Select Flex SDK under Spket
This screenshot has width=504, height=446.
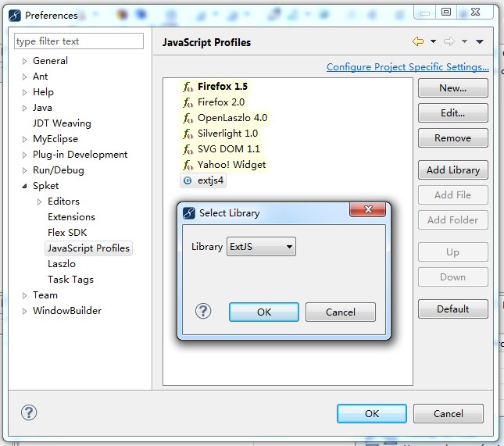coord(67,232)
